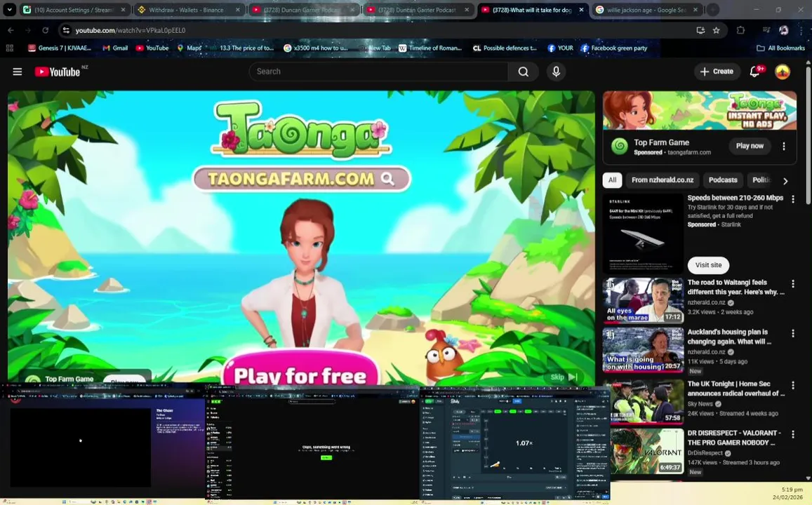Image resolution: width=812 pixels, height=505 pixels.
Task: Click the YouTube search input field
Action: (x=378, y=72)
